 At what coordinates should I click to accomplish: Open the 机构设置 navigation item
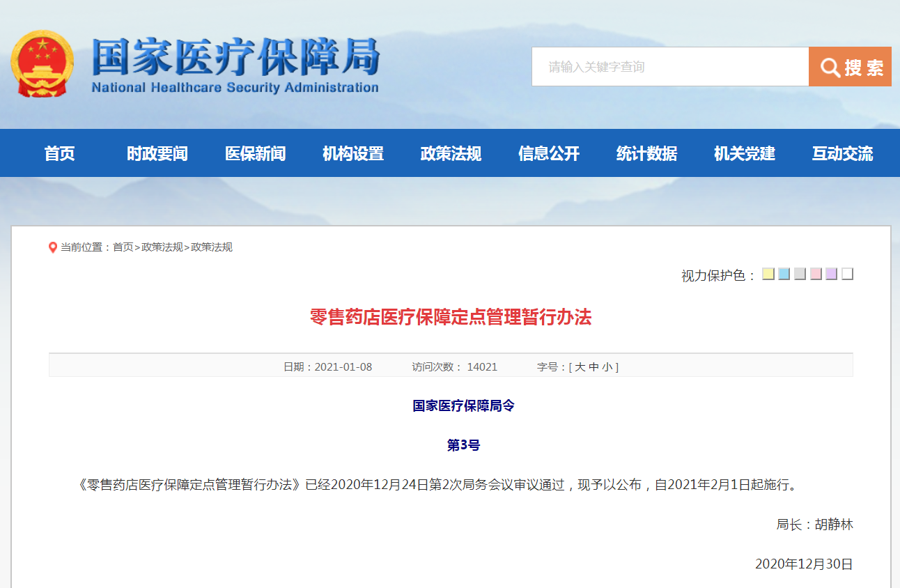coord(353,153)
